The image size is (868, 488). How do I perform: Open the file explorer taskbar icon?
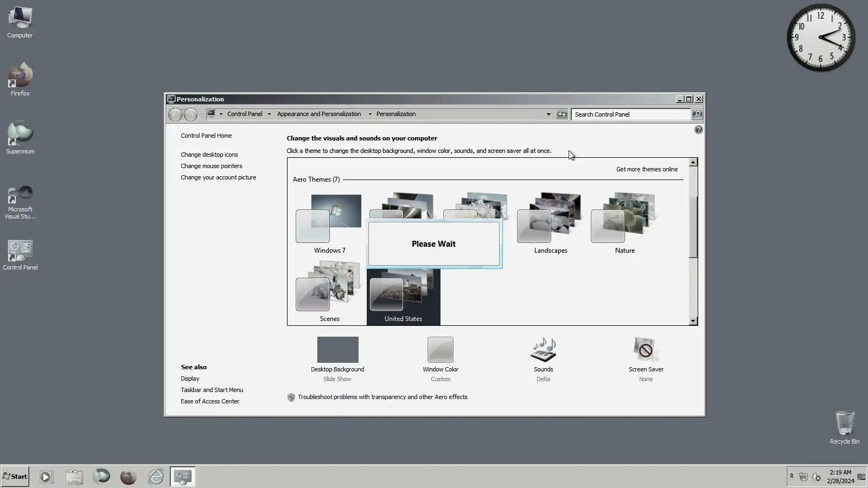coord(74,477)
